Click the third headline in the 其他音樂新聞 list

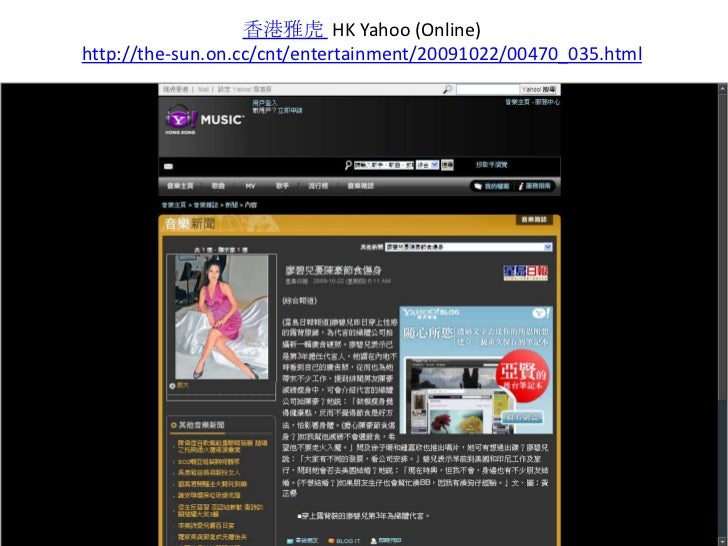click(209, 473)
